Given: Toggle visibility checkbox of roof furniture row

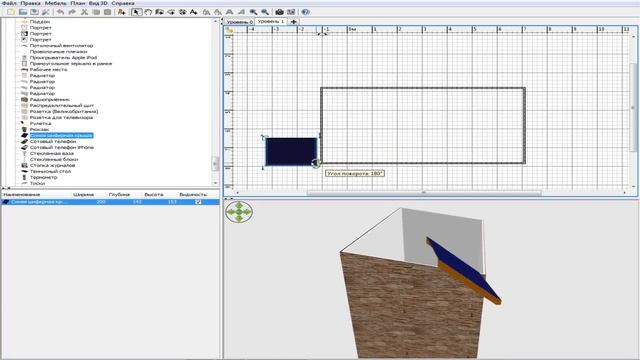Looking at the screenshot, I should point(198,202).
